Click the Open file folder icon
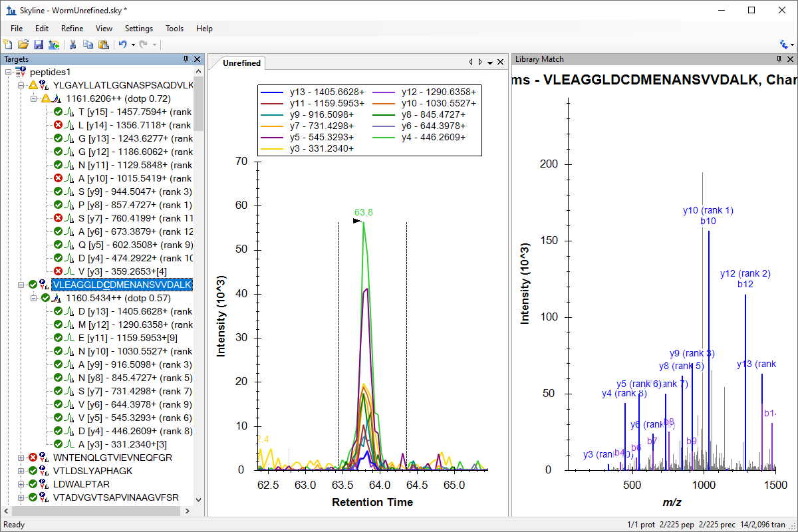Image resolution: width=798 pixels, height=532 pixels. coord(23,45)
